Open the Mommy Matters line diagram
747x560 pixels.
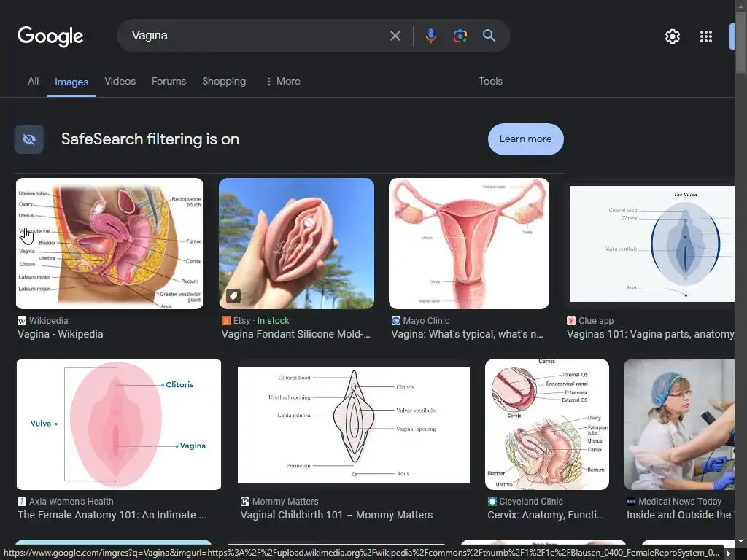tap(354, 424)
